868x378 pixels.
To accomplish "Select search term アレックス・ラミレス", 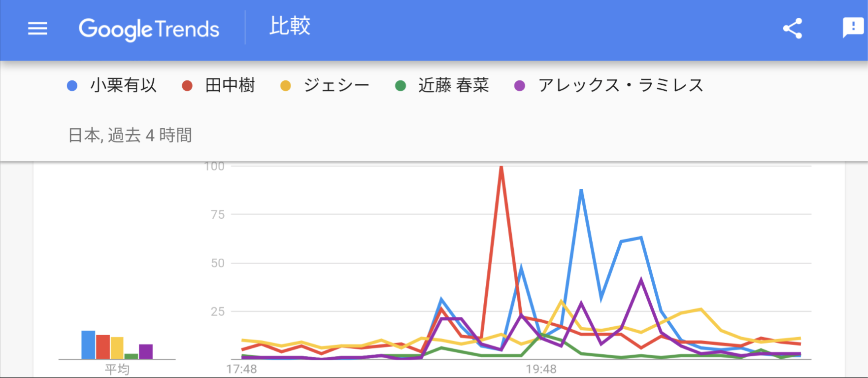I will click(x=621, y=86).
